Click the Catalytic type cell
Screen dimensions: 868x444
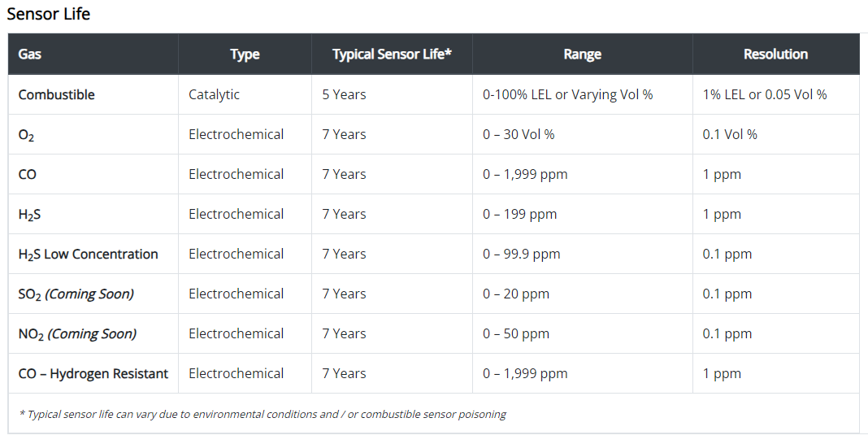click(x=215, y=94)
